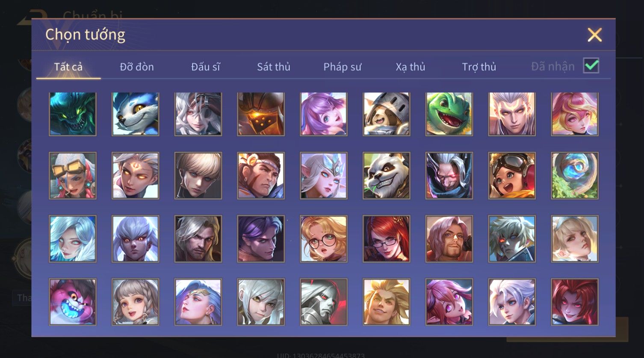Image resolution: width=644 pixels, height=358 pixels.
Task: Filter by Xạ thủ role
Action: pyautogui.click(x=411, y=67)
